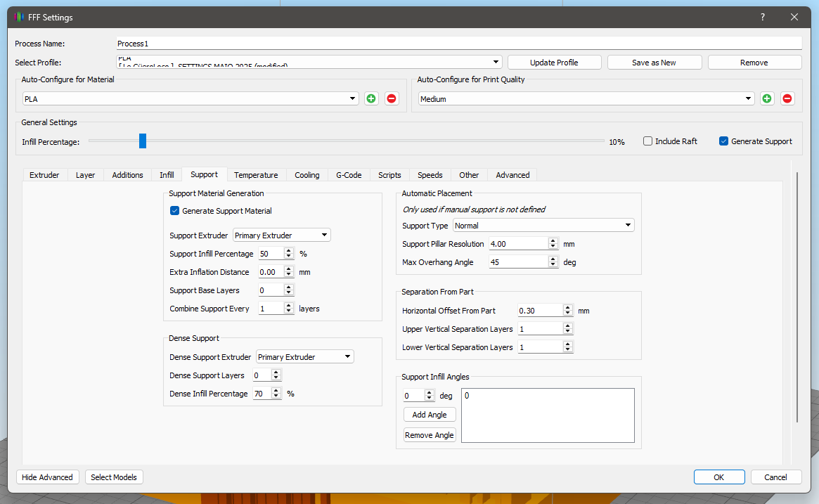This screenshot has height=504, width=819.
Task: Click green add icon for material auto-configure
Action: (371, 99)
